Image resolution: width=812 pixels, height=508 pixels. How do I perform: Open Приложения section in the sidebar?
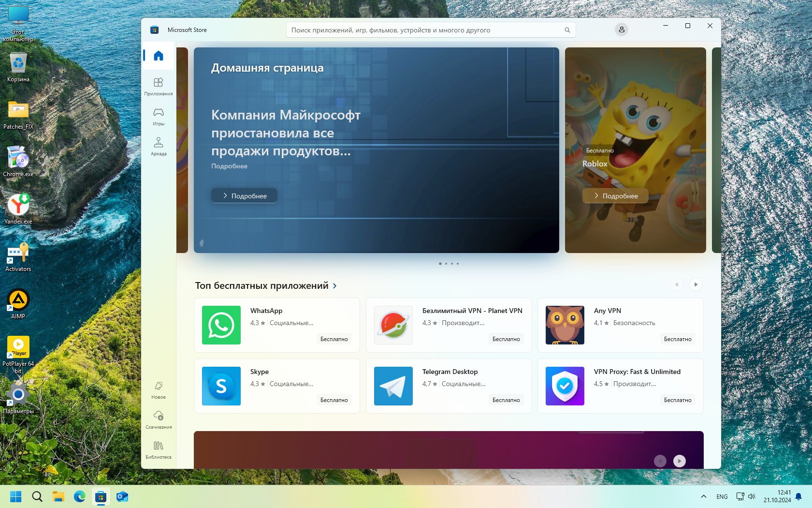pos(159,87)
